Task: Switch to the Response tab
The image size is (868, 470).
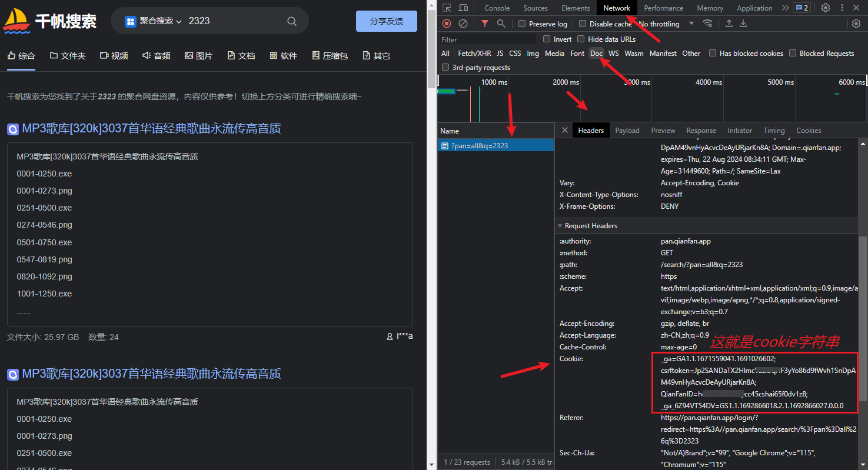Action: [701, 130]
